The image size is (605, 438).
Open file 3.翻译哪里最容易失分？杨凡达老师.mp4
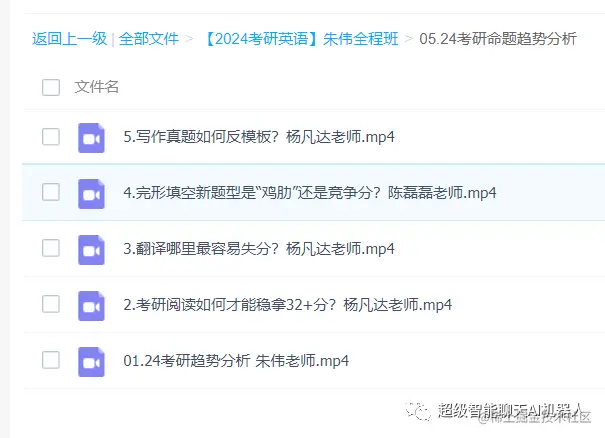coord(259,249)
